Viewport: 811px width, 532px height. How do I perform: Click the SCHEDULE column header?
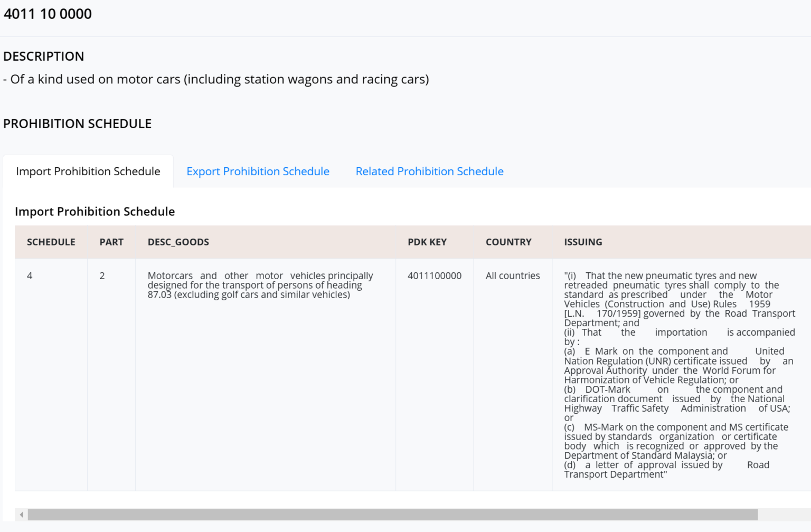pyautogui.click(x=51, y=242)
